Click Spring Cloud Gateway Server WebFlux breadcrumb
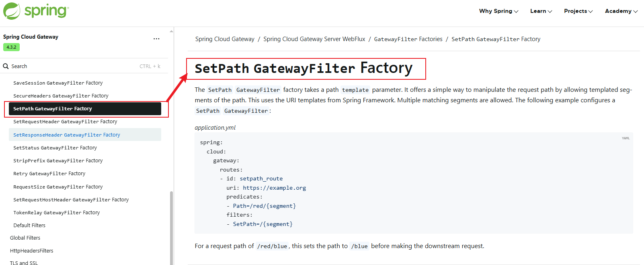The width and height of the screenshot is (644, 265). (314, 39)
